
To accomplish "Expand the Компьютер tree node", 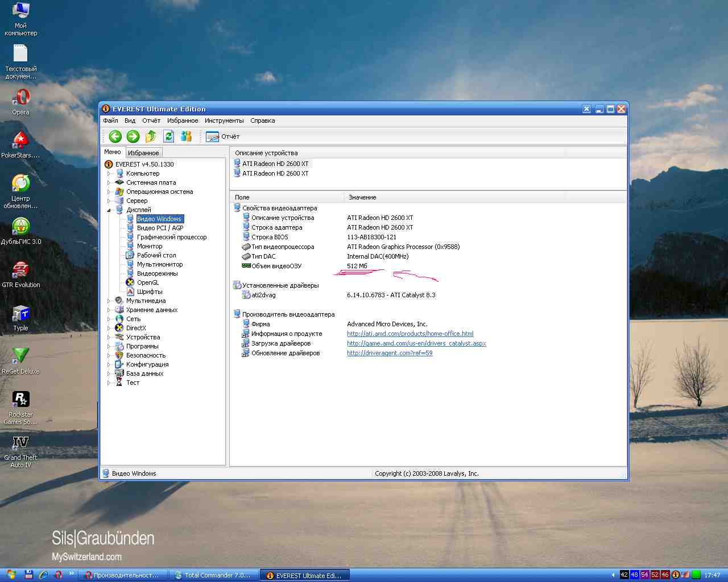I will (109, 173).
